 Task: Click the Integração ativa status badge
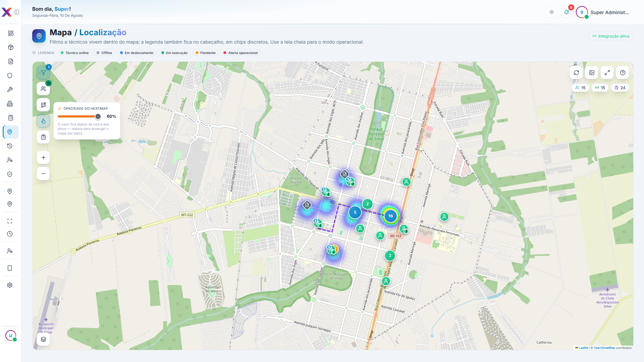pos(611,36)
